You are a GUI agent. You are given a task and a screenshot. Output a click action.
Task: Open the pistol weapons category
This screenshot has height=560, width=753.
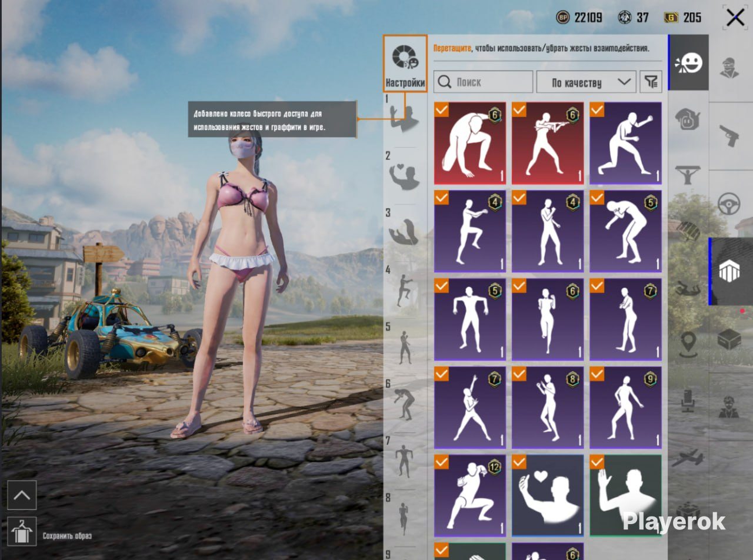(x=729, y=136)
